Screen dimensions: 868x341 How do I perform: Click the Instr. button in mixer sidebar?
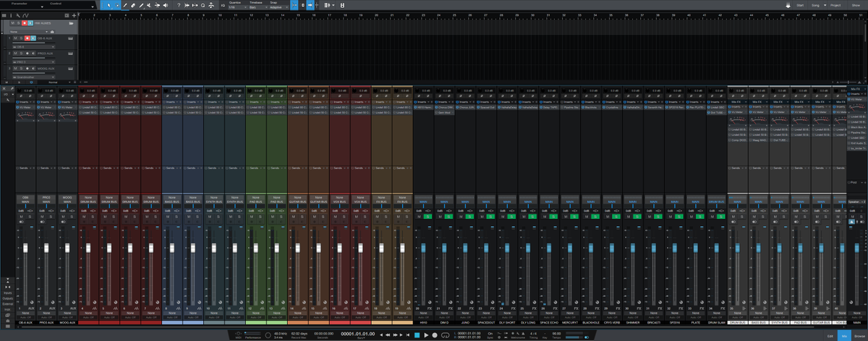pyautogui.click(x=7, y=309)
